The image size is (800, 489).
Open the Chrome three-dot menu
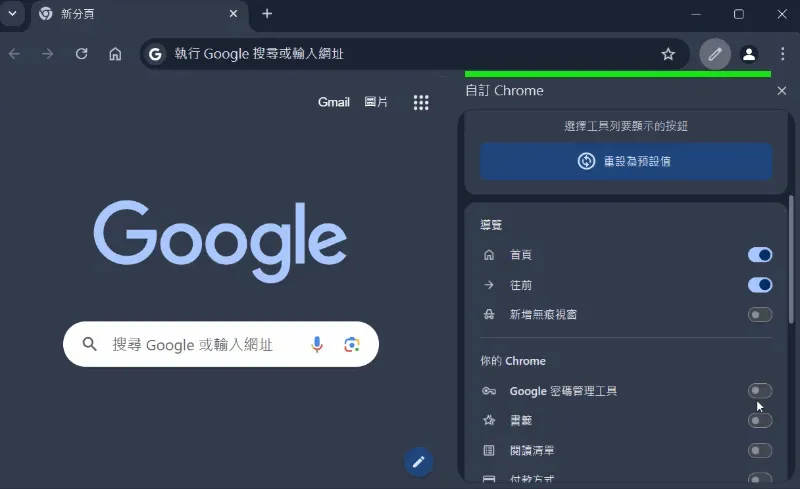coord(782,54)
